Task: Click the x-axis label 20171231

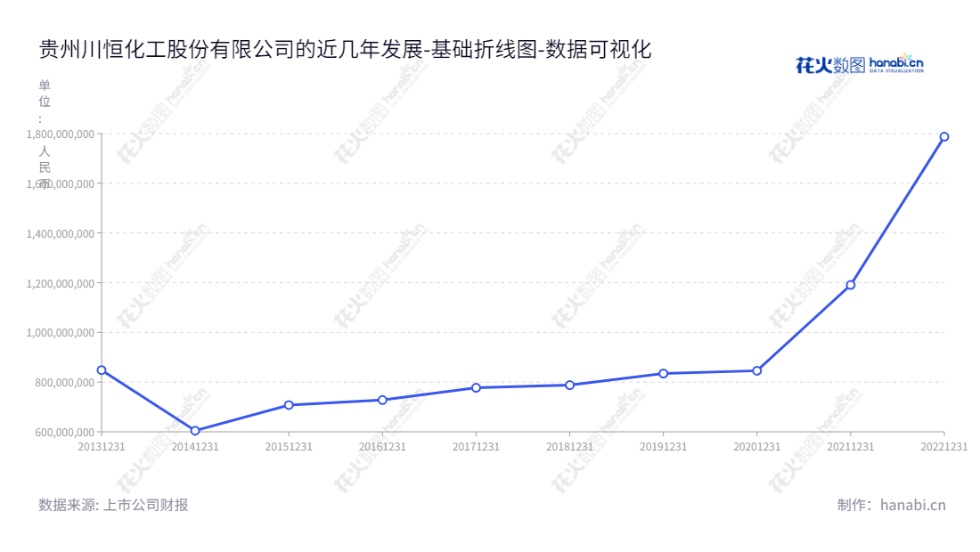Action: 477,446
